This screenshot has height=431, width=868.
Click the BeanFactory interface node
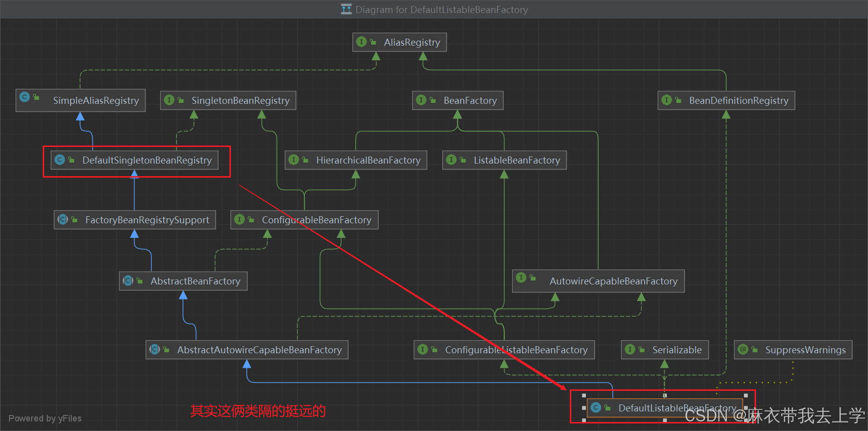[458, 100]
